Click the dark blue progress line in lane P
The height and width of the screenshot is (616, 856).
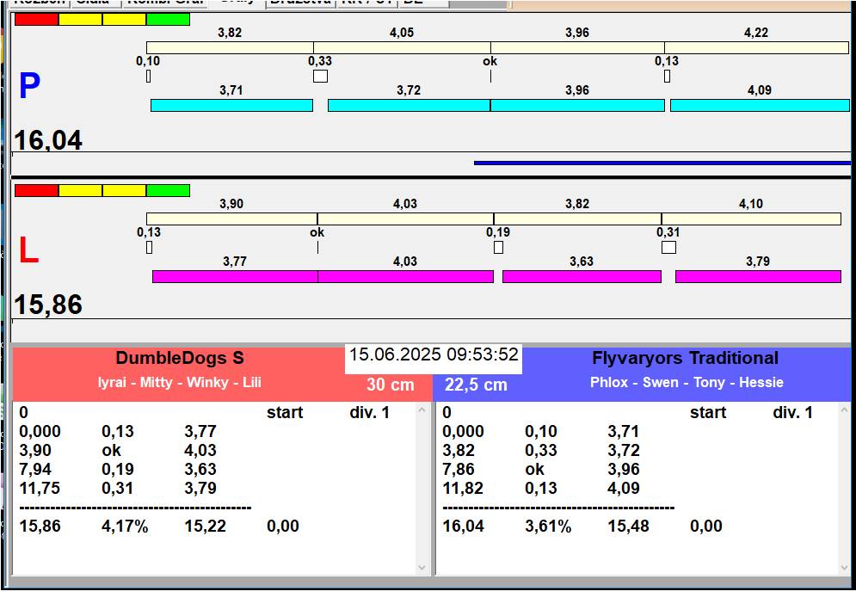[x=662, y=162]
